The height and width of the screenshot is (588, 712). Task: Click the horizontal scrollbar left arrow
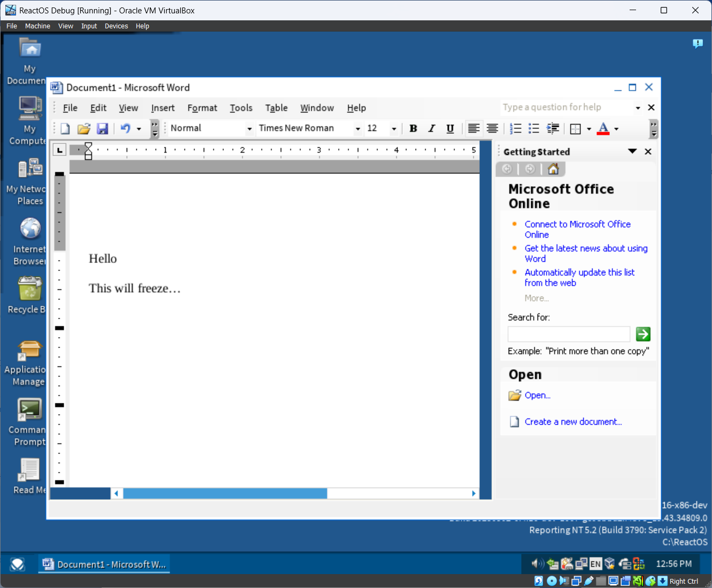[x=117, y=493]
